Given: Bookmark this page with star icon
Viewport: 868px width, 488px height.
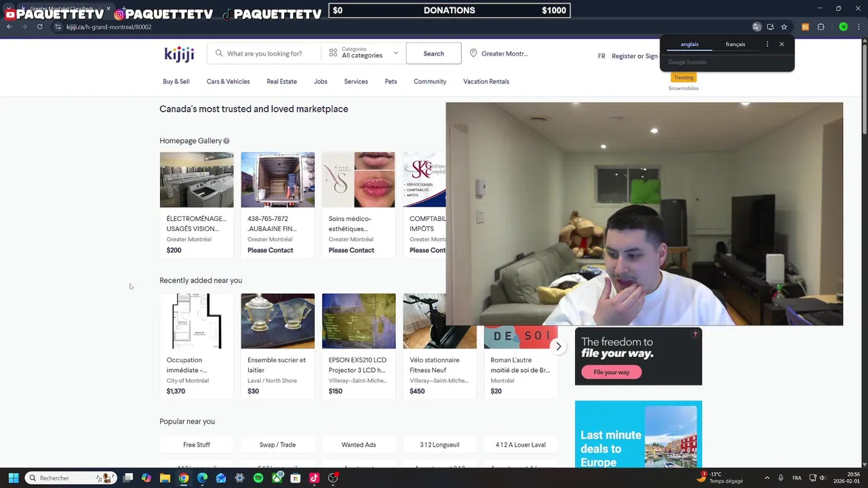Looking at the screenshot, I should point(784,27).
